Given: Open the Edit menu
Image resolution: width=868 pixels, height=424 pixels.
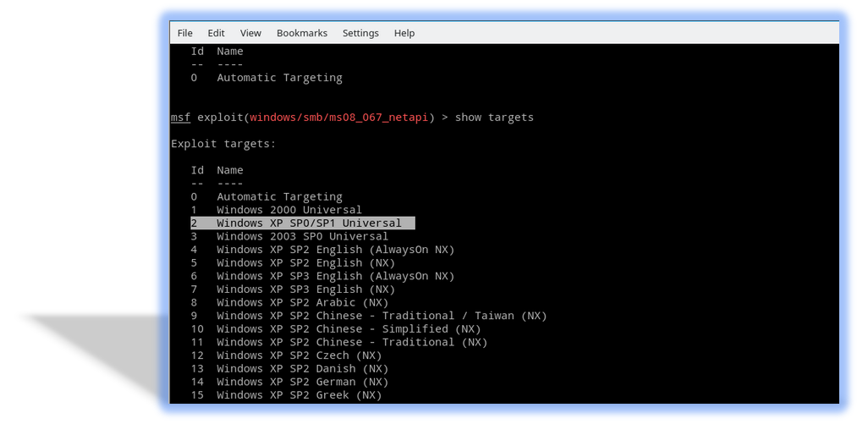Looking at the screenshot, I should 216,33.
